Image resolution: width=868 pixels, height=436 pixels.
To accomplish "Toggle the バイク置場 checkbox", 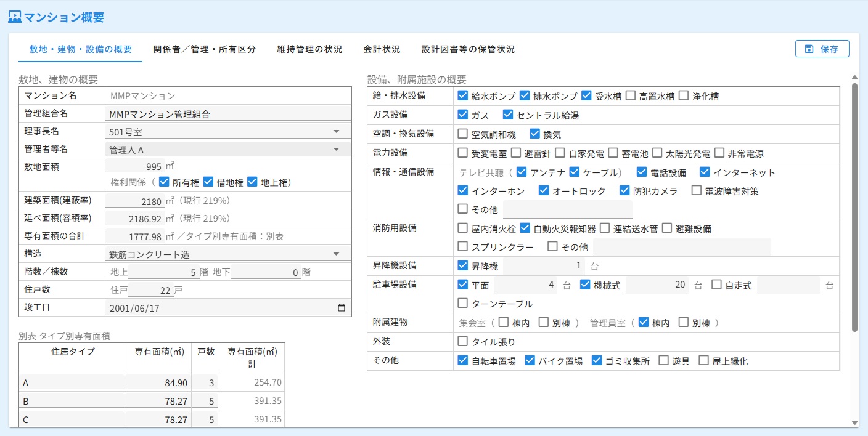I will pos(530,360).
